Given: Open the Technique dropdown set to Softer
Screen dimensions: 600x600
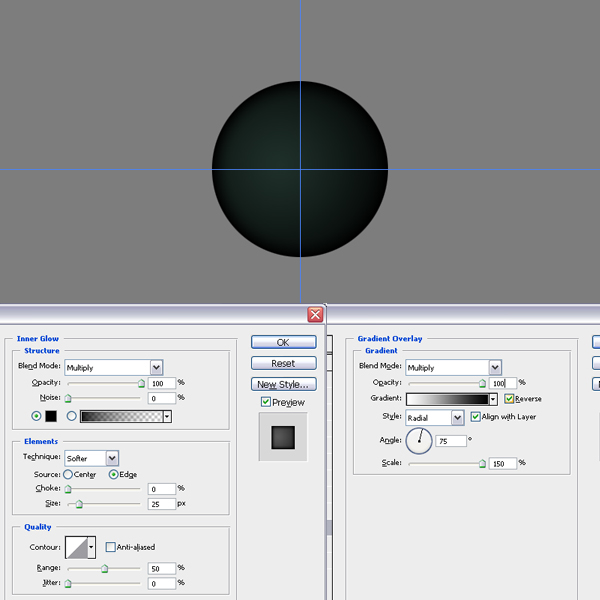Looking at the screenshot, I should [92, 458].
